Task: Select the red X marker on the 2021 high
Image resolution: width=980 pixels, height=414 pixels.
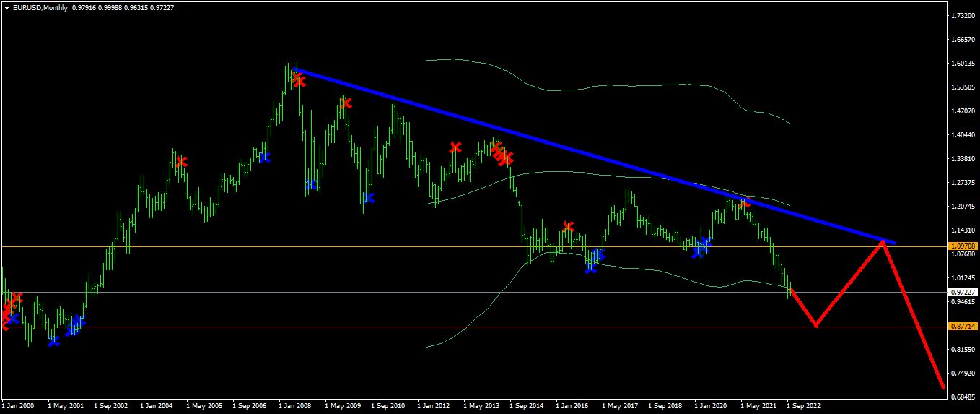Action: (745, 203)
